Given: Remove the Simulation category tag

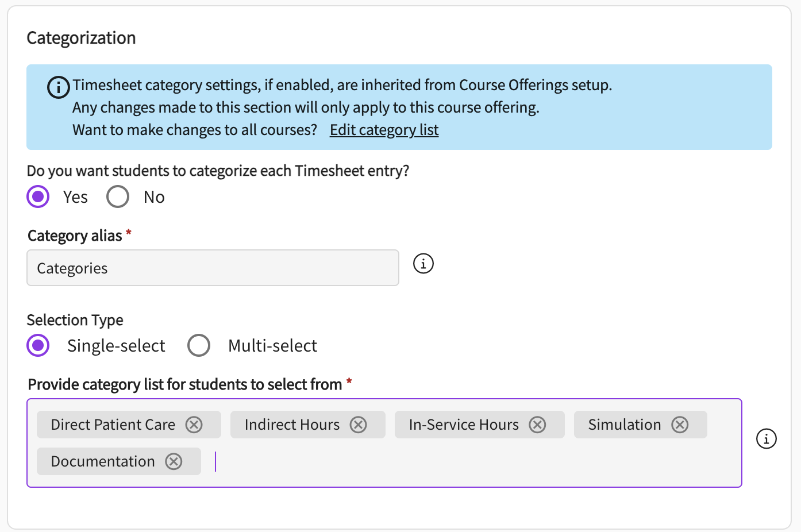Looking at the screenshot, I should [680, 425].
